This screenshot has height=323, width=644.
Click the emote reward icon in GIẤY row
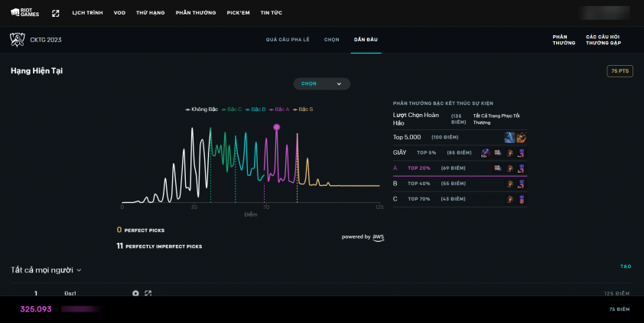pos(498,153)
